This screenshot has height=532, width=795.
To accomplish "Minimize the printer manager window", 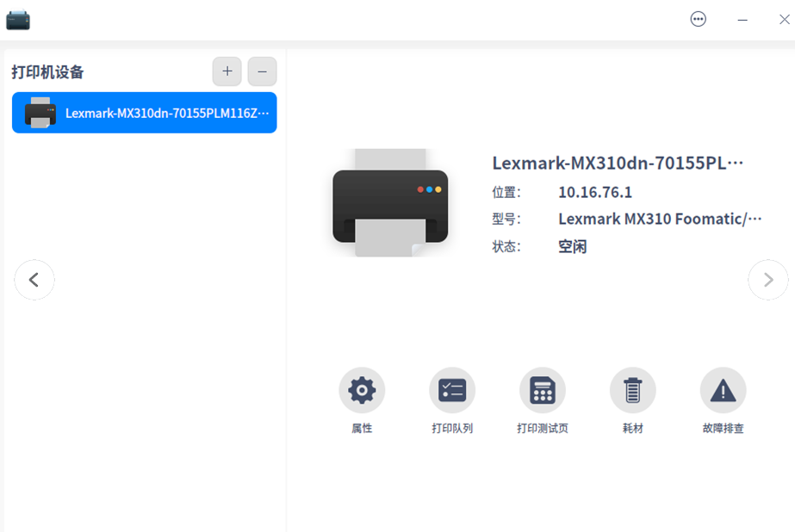I will [x=742, y=20].
